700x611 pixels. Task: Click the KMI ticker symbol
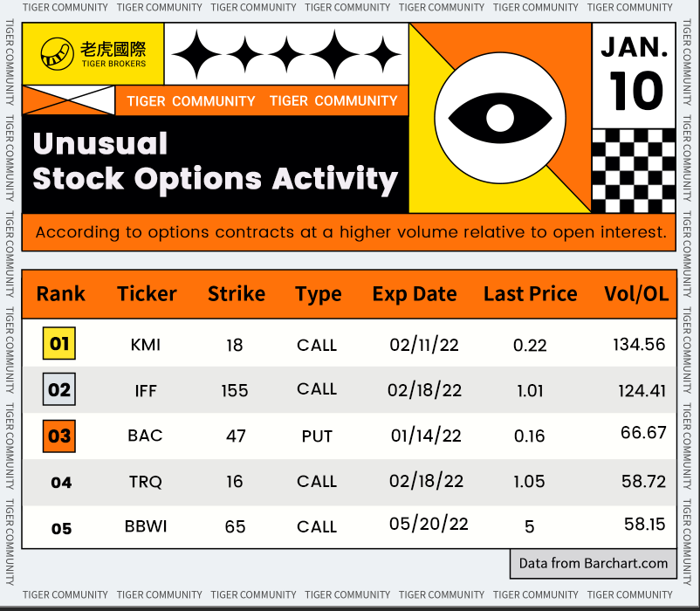tap(145, 345)
